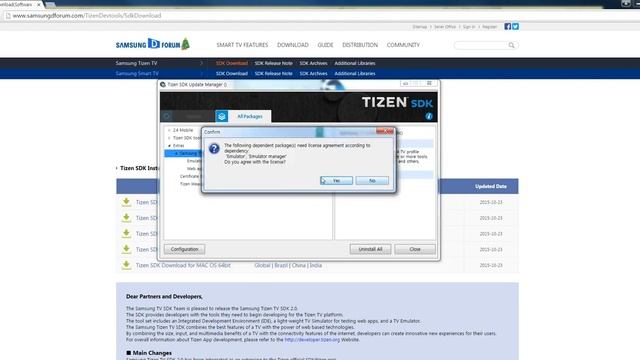
Task: Click the Facebook icon in the page header
Action: [x=507, y=27]
